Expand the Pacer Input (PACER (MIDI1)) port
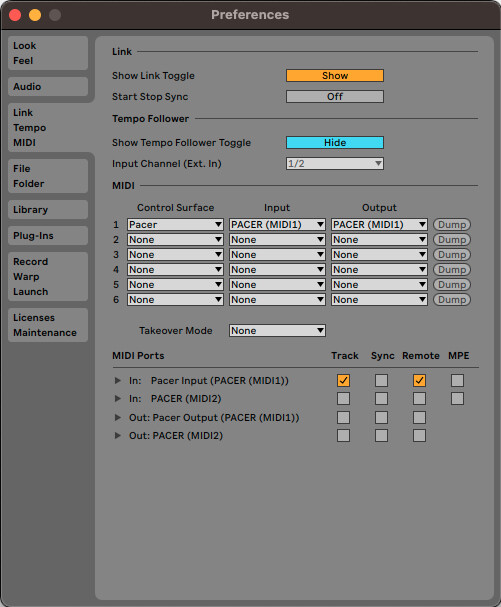Image resolution: width=501 pixels, height=607 pixels. coord(118,381)
